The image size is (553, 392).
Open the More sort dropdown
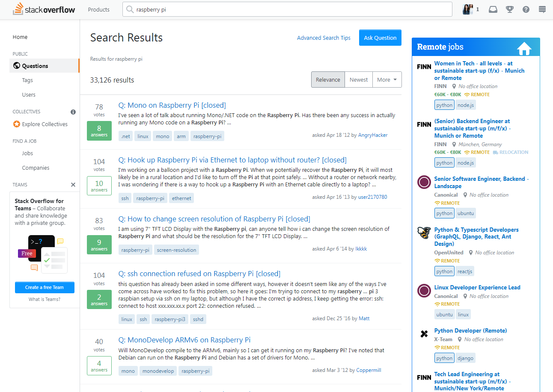click(387, 80)
